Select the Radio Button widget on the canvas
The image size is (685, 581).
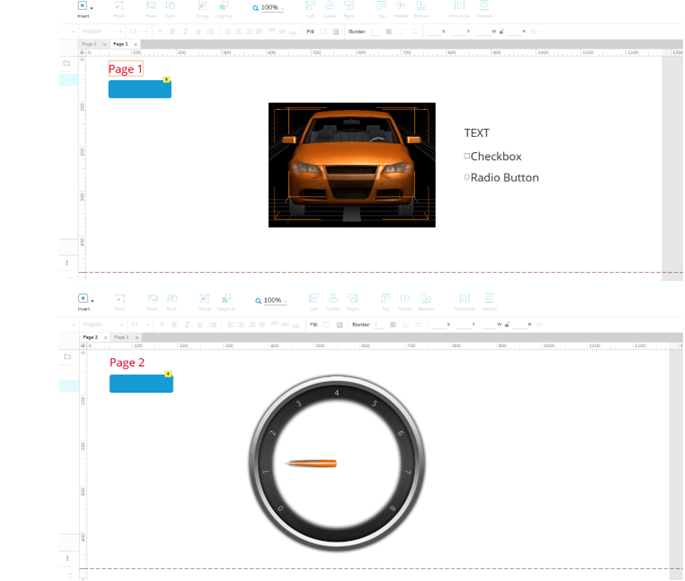[x=501, y=177]
